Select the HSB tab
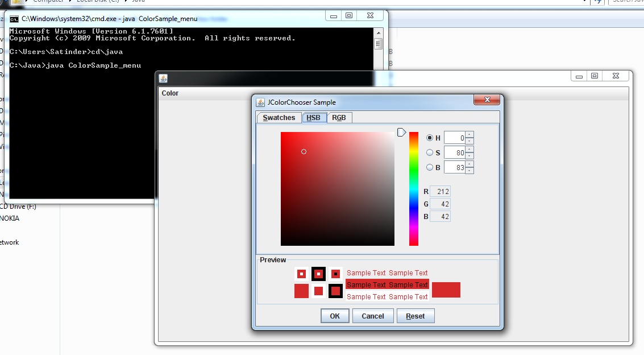Screen dimensions: 644x355 [x=313, y=118]
